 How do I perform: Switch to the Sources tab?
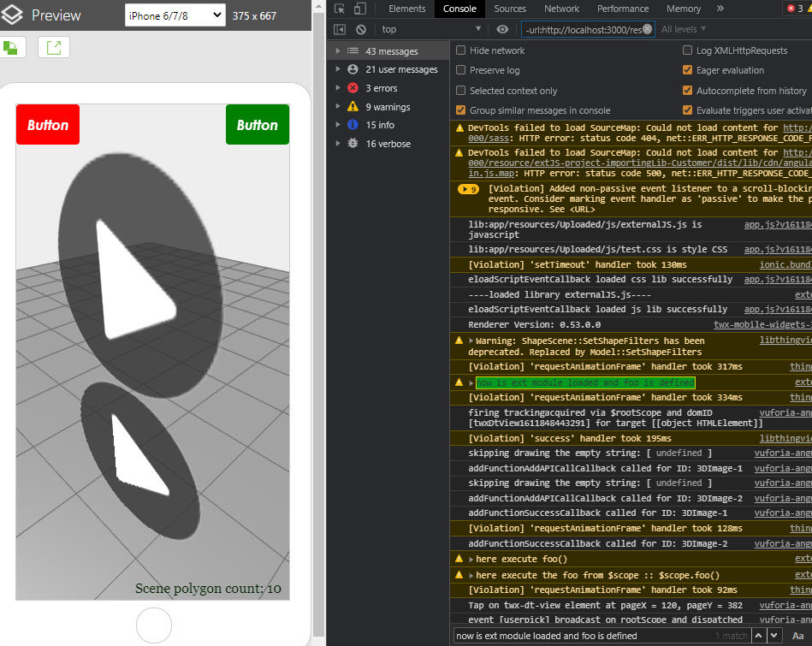point(510,9)
